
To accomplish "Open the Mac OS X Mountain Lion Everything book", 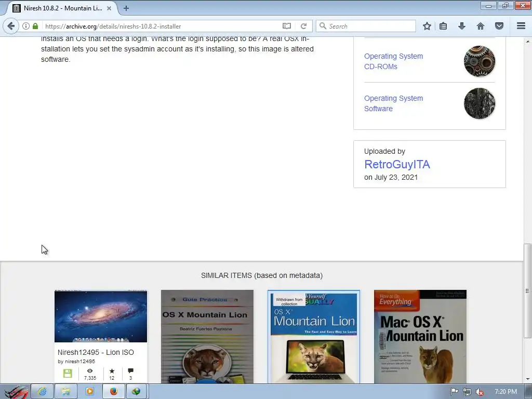I will (x=420, y=337).
